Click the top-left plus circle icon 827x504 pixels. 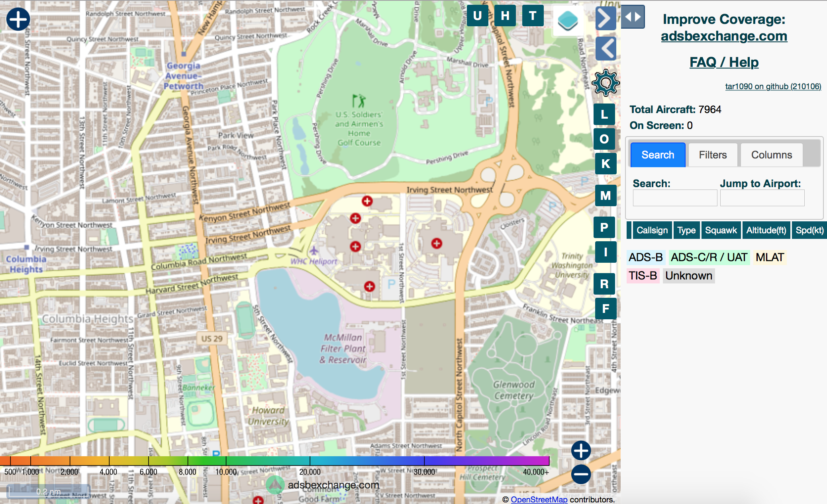tap(18, 19)
